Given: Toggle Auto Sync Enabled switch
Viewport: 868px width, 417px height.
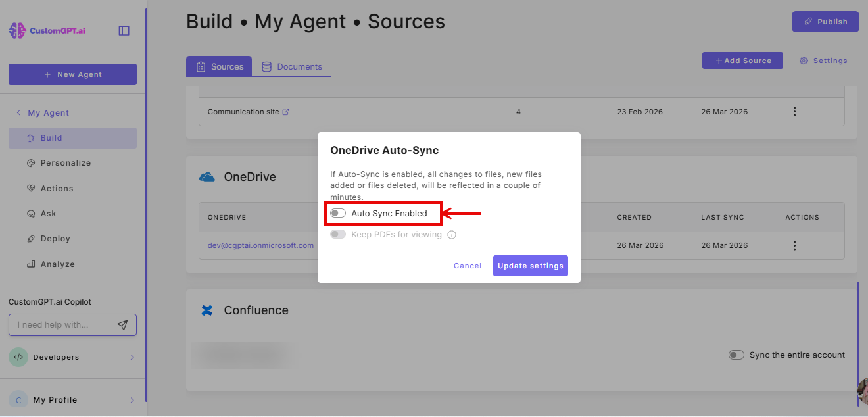Looking at the screenshot, I should coord(338,213).
